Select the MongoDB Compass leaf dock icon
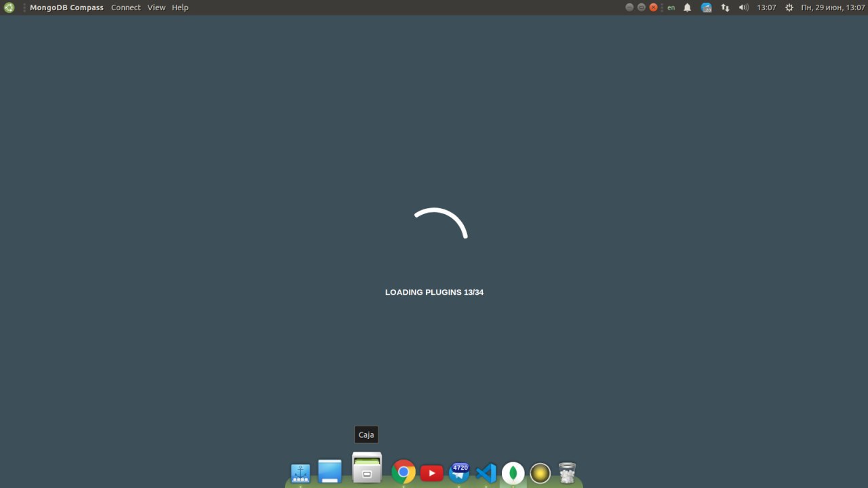The height and width of the screenshot is (488, 868). [x=513, y=472]
